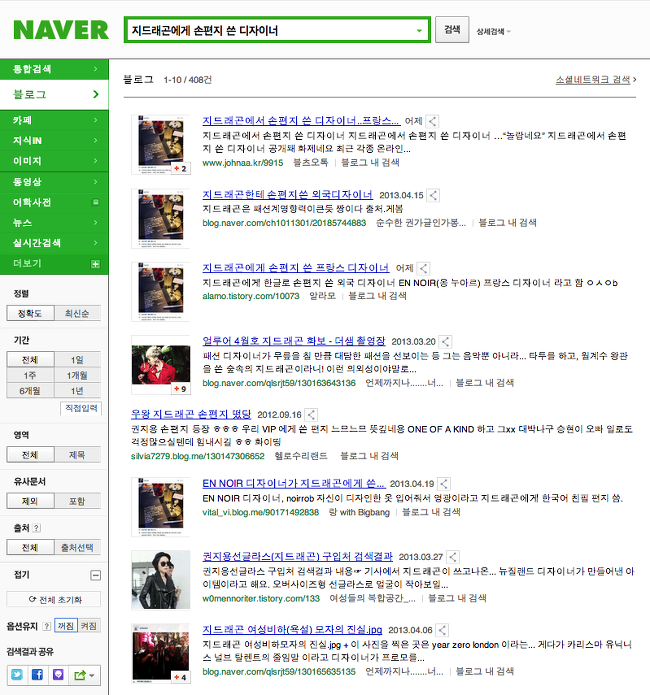Set period filter to 1개월

(x=77, y=375)
